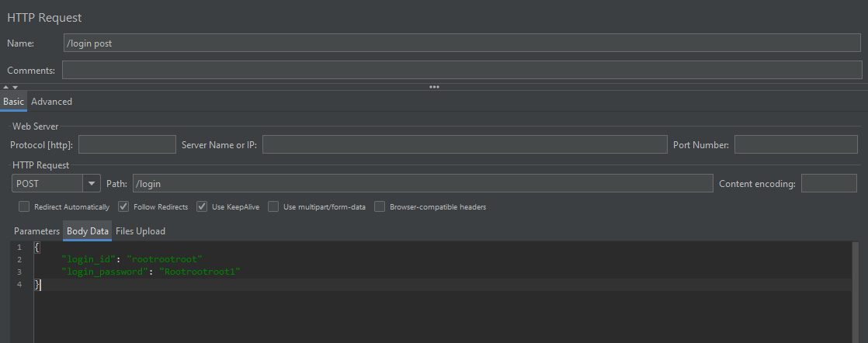Select the Basic tab
Screen dimensions: 868x343
pyautogui.click(x=13, y=101)
